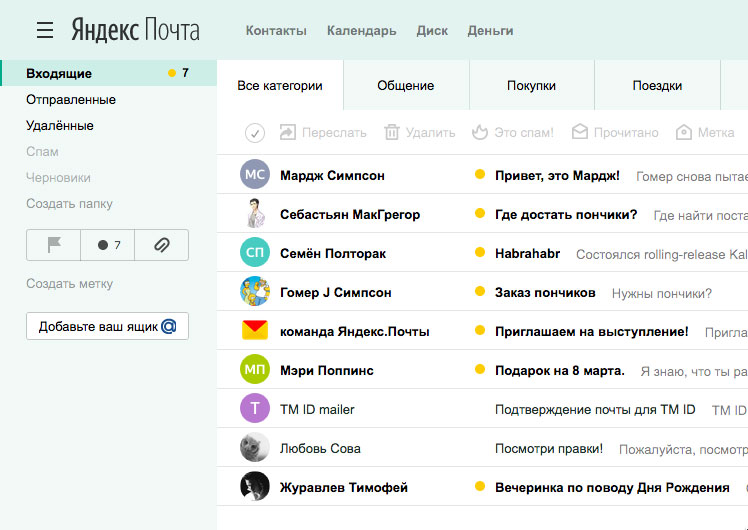748x530 pixels.
Task: Toggle unread dot for Вечеринка по поводу Дня Рождения
Action: (x=480, y=487)
